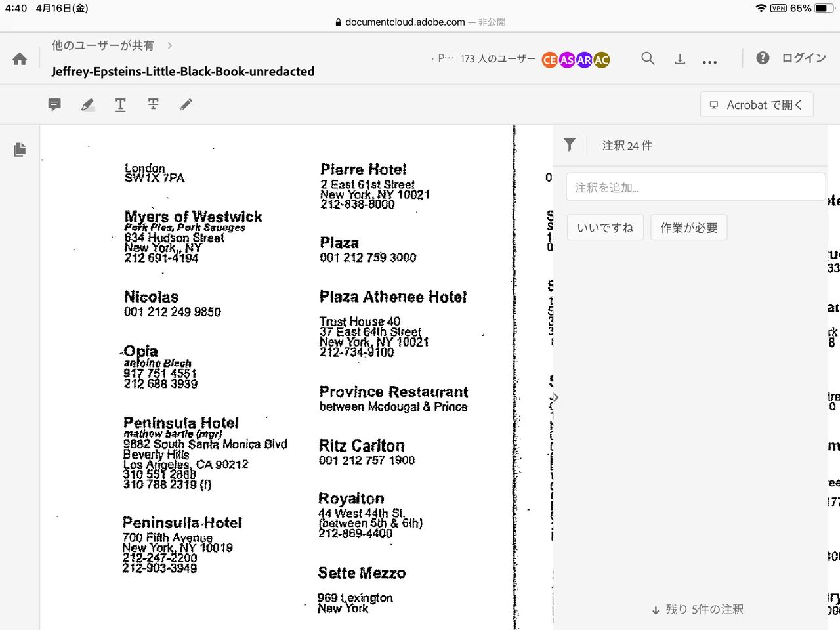Open the 173 人のユーザー viewers list
The width and height of the screenshot is (840, 630).
498,59
